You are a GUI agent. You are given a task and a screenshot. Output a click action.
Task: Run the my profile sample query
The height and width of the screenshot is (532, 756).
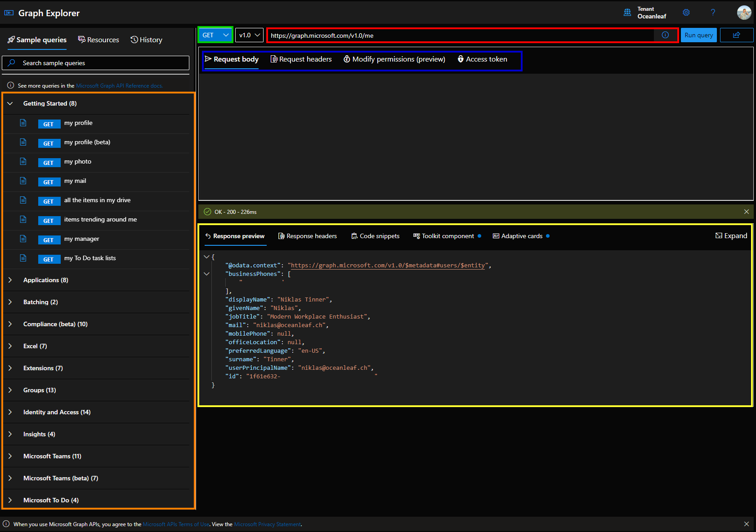(96, 123)
